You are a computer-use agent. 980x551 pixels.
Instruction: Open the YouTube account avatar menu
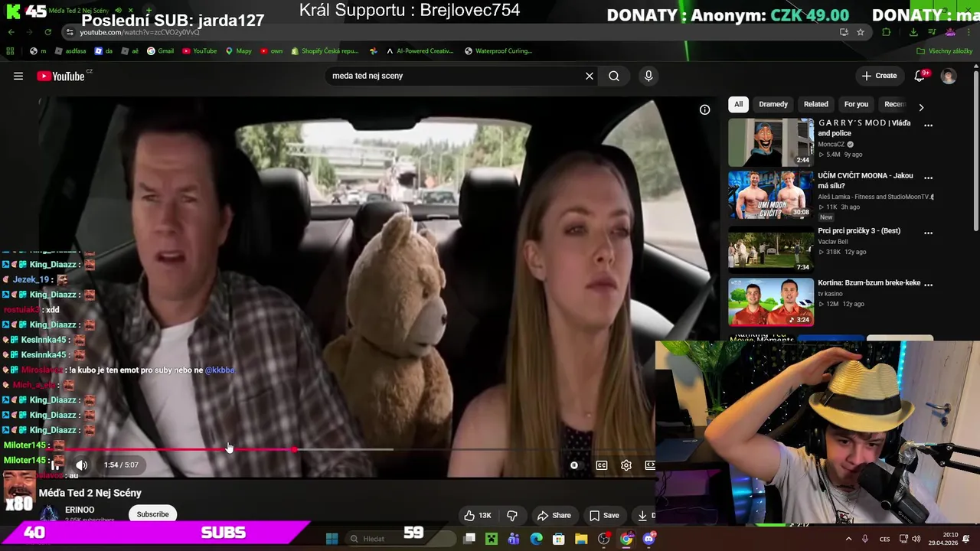tap(949, 76)
